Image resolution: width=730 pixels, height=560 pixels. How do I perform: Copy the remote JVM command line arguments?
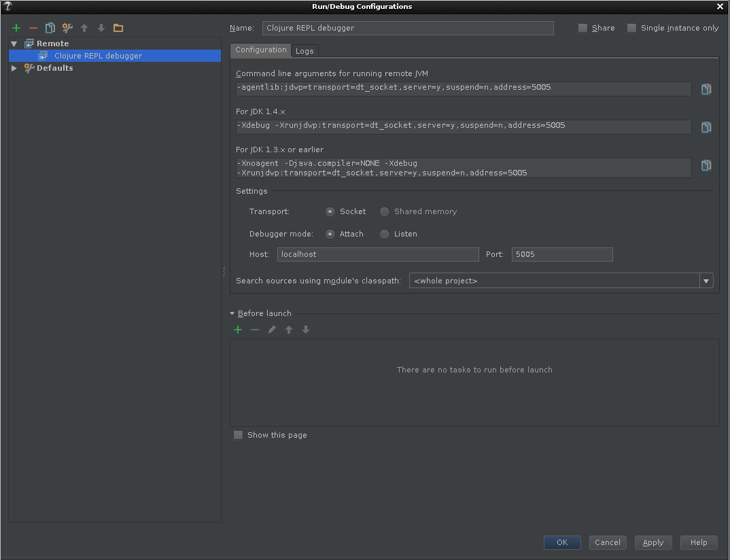tap(706, 89)
